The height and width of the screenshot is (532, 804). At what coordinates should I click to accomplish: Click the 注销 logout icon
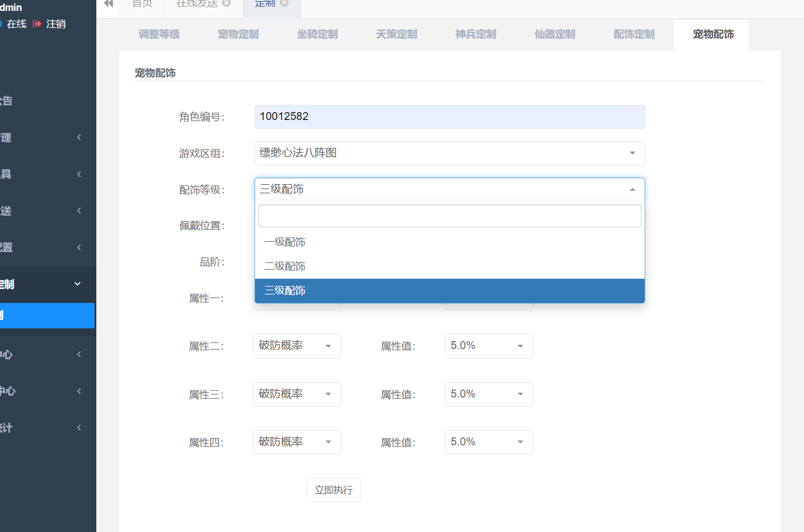[x=38, y=24]
